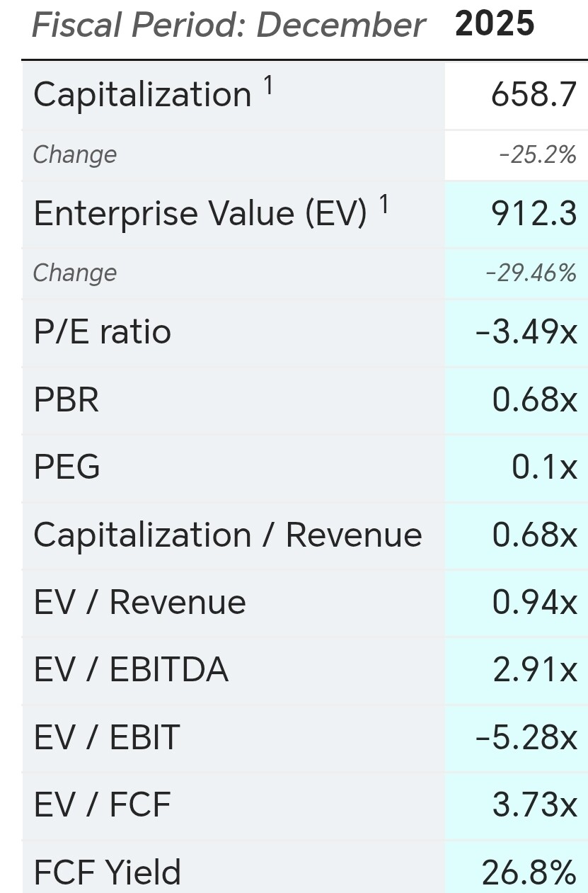Click the P/E ratio row label
The image size is (588, 893).
(x=103, y=331)
